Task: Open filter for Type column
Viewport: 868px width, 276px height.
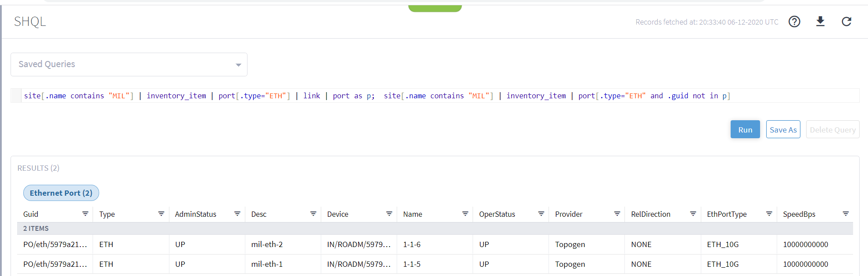Action: pyautogui.click(x=161, y=214)
